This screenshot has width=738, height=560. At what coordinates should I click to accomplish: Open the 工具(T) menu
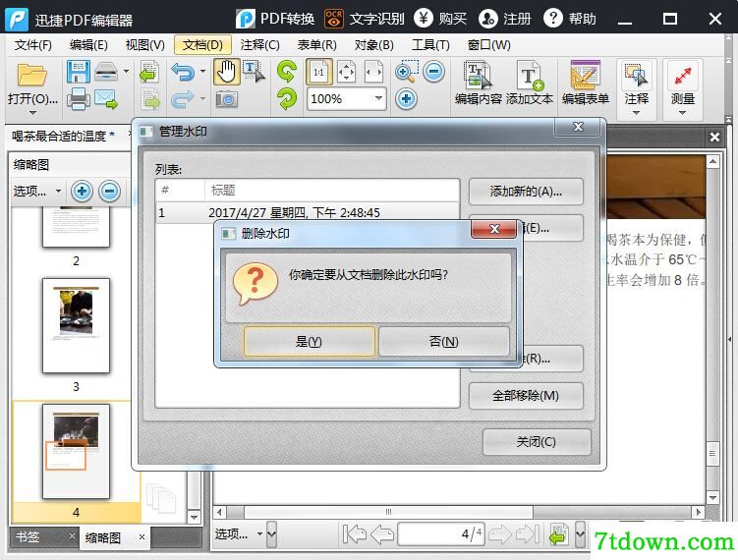pyautogui.click(x=430, y=45)
